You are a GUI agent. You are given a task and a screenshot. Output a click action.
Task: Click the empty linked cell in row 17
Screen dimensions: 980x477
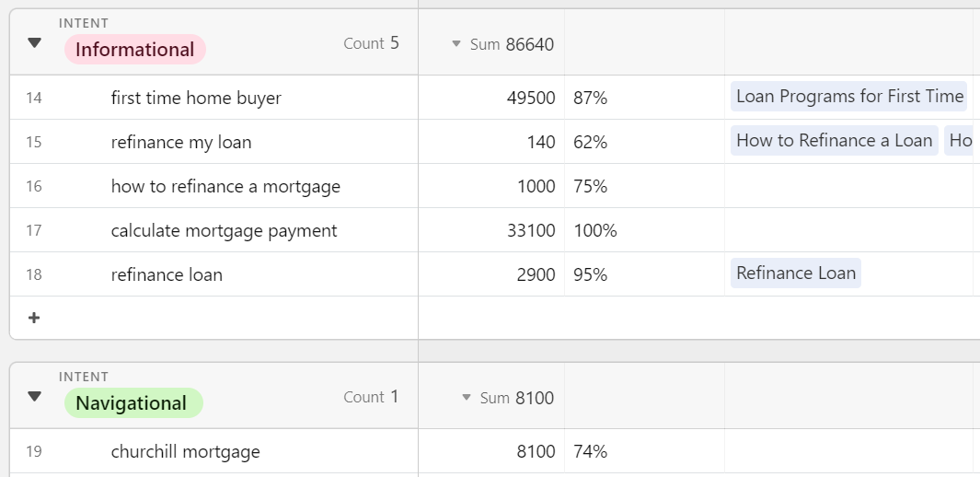(x=847, y=230)
